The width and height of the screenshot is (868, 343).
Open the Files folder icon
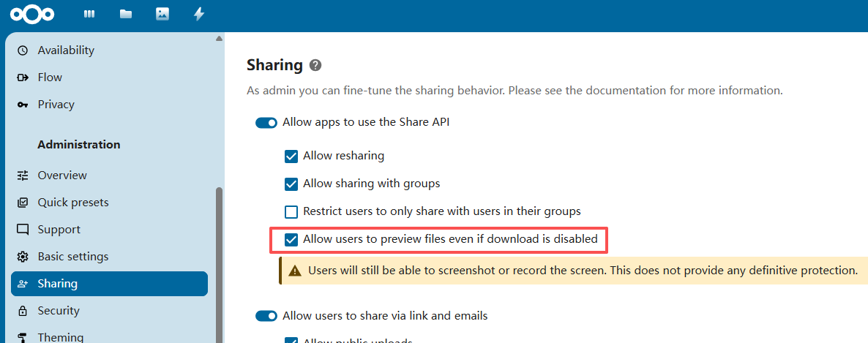126,14
